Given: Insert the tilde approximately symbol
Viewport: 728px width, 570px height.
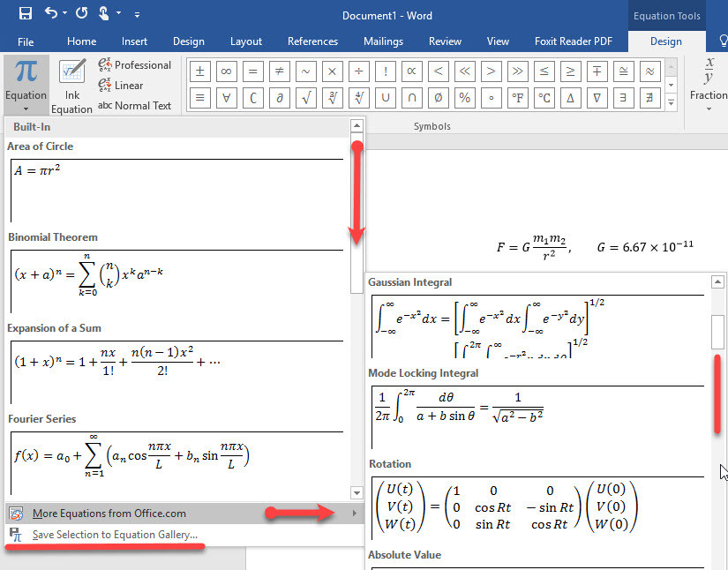Looking at the screenshot, I should point(305,71).
